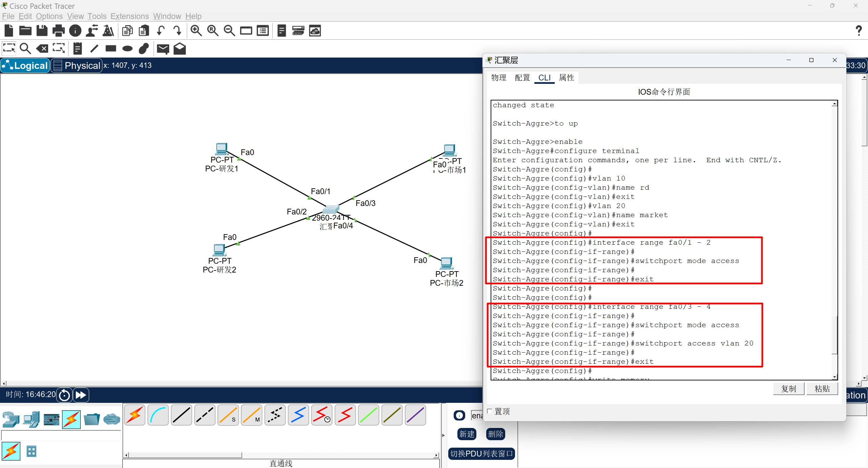This screenshot has width=868, height=468.
Task: Select the End Devices category
Action: click(x=31, y=419)
